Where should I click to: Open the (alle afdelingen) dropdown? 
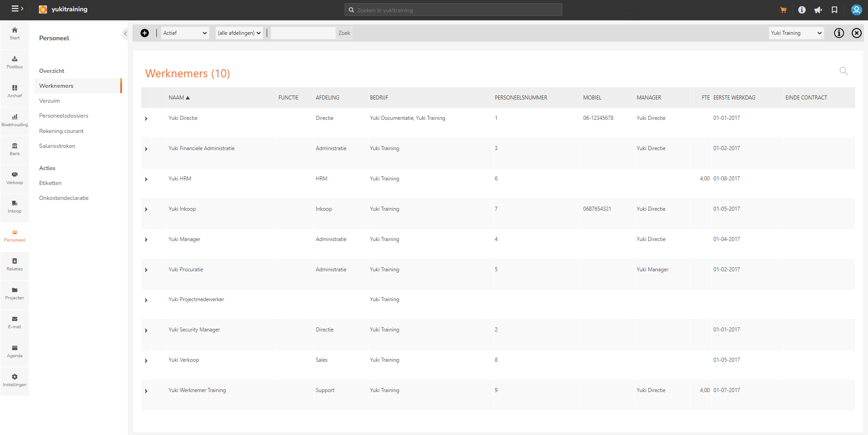click(239, 33)
